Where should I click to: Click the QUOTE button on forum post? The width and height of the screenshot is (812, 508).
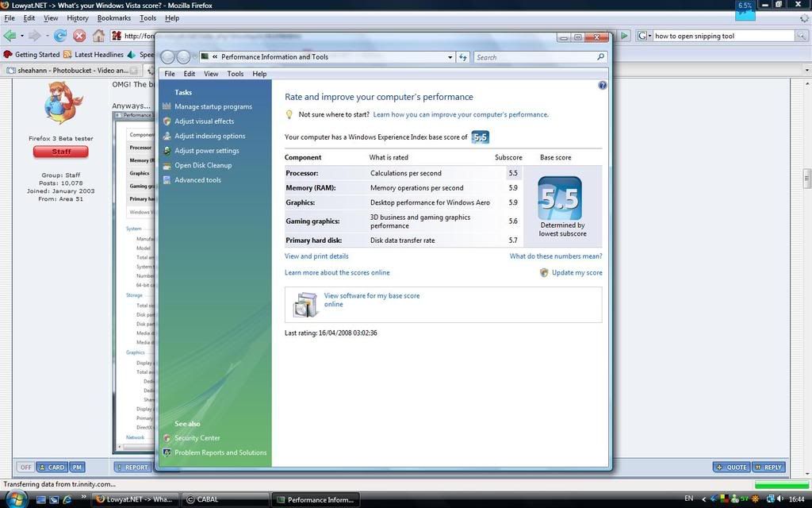[730, 467]
